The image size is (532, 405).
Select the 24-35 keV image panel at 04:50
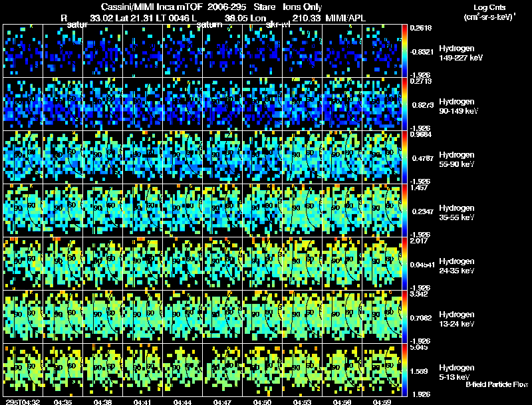262,263
